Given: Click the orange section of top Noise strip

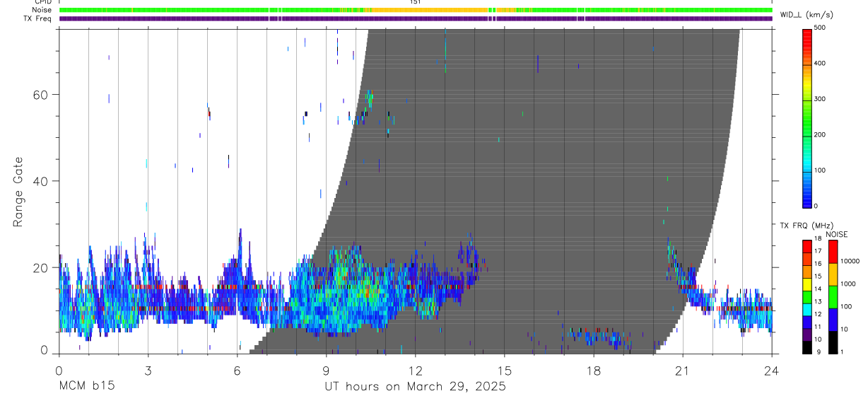Looking at the screenshot, I should [x=431, y=10].
